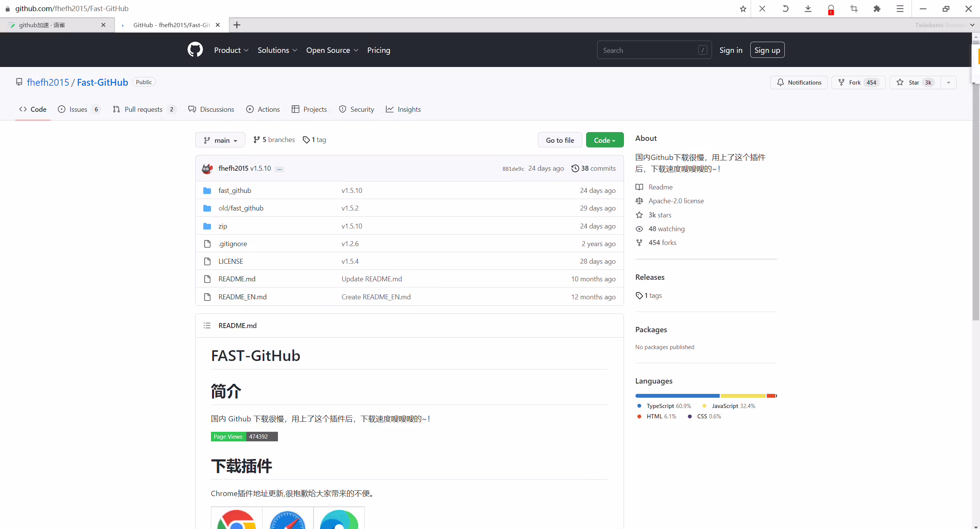Click the fhefh2015 avatar in commit row

[207, 168]
